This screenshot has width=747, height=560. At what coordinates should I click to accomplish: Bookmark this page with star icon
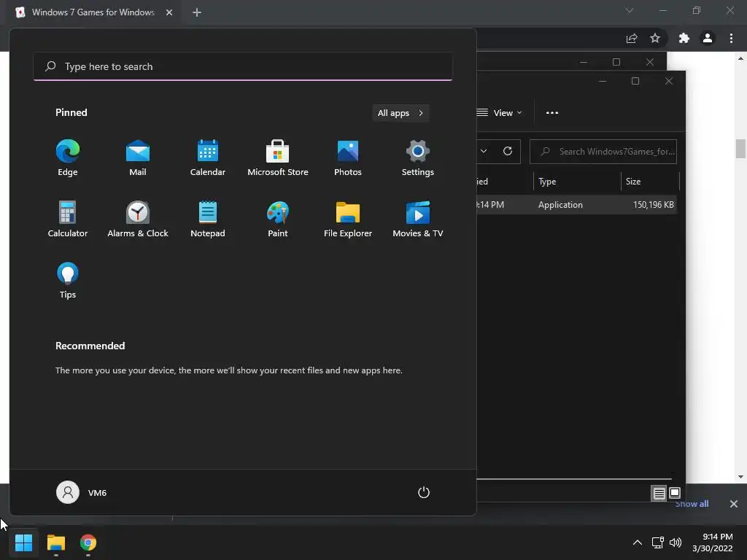[x=655, y=38]
